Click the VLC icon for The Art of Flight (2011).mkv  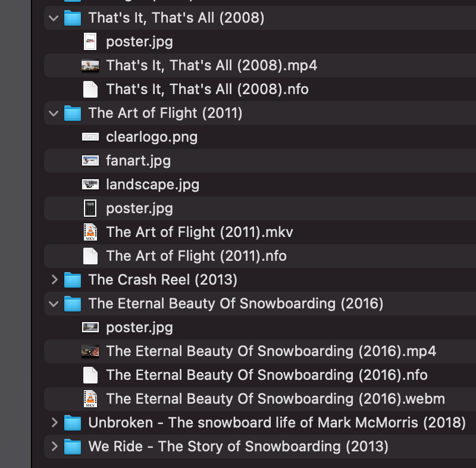[90, 232]
